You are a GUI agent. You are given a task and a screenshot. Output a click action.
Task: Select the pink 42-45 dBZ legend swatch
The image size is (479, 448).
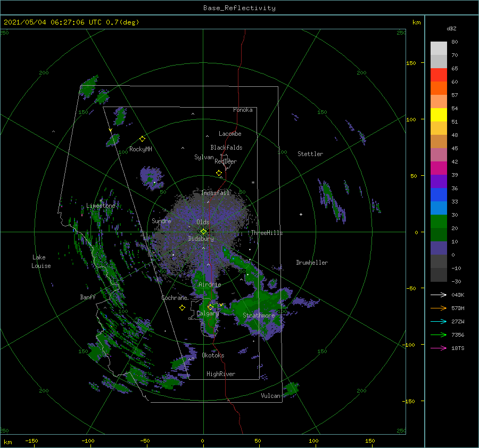coord(439,154)
